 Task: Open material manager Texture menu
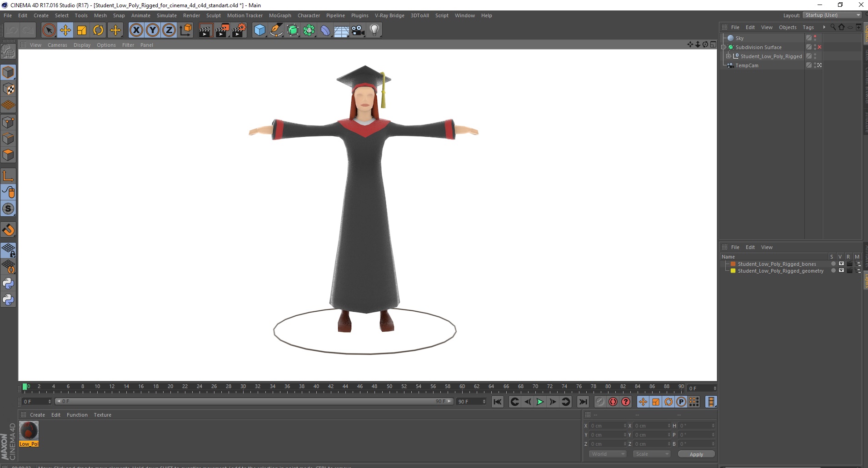[x=102, y=415]
